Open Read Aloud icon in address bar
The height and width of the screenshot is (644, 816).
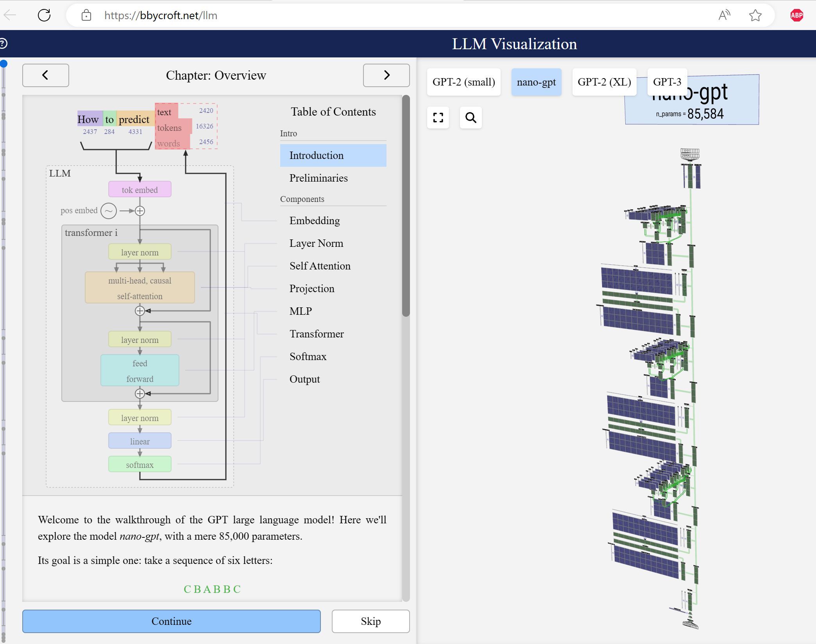point(724,15)
